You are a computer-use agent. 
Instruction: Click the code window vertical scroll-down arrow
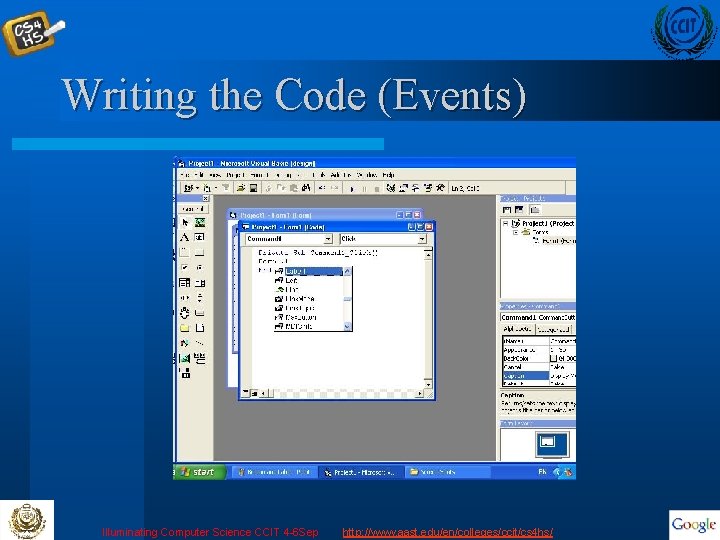click(428, 384)
